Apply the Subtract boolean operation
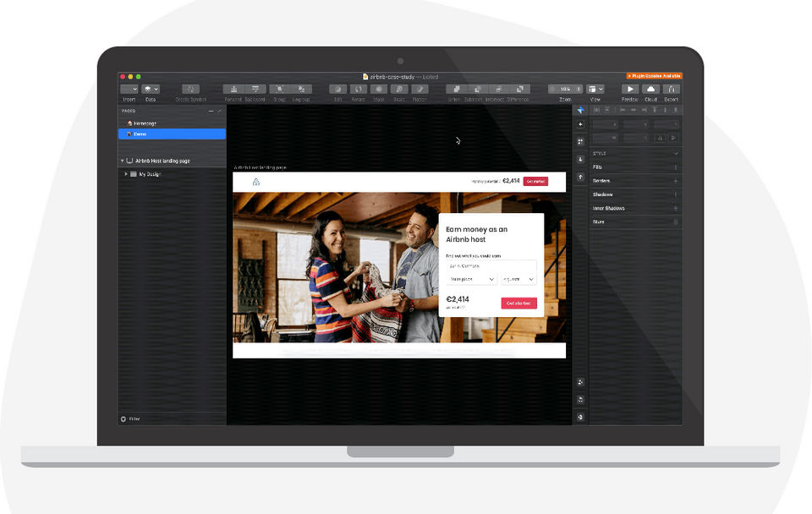 pos(477,89)
